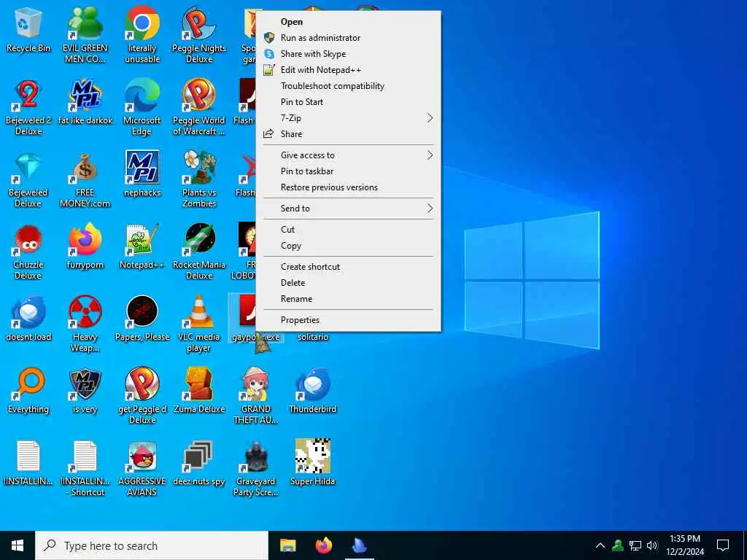Select the fat like darkok shortcut

pos(85,102)
